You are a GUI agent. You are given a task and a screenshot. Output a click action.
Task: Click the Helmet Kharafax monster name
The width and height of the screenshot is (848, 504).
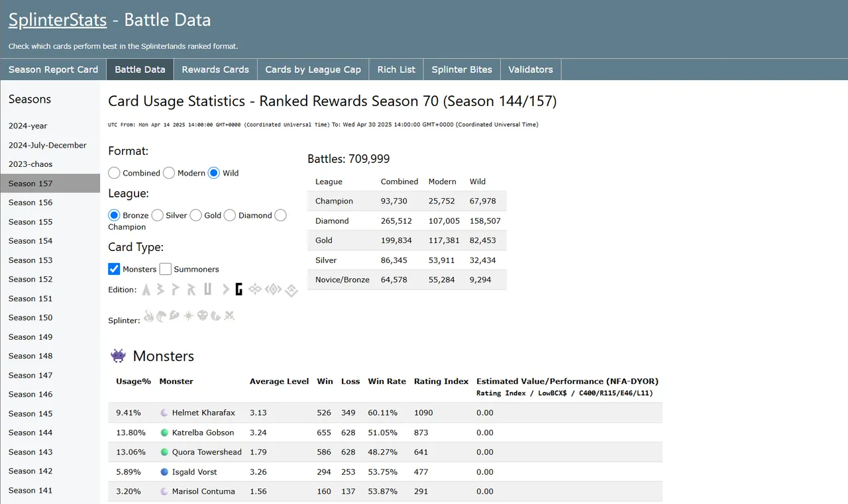pyautogui.click(x=203, y=413)
